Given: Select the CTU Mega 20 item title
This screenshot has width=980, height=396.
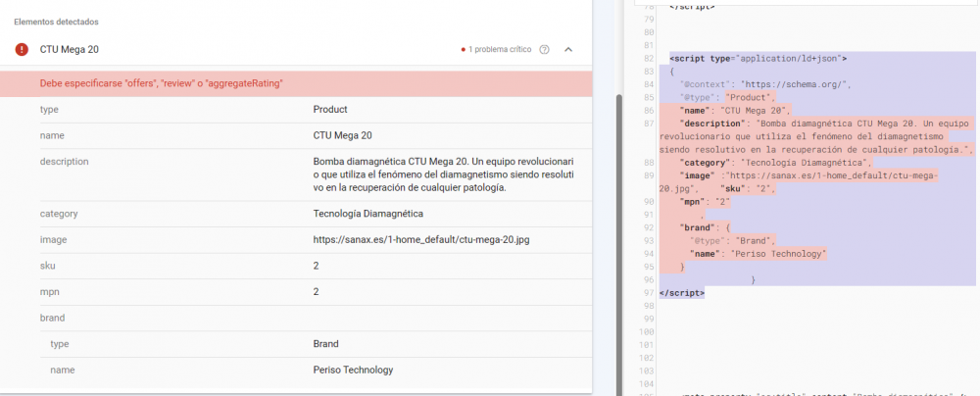Looking at the screenshot, I should click(70, 49).
